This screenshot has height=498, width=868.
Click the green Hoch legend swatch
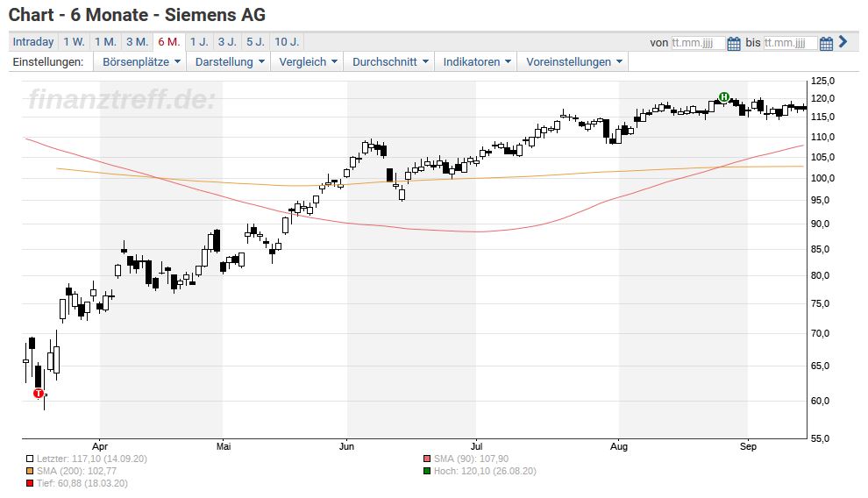(x=427, y=471)
